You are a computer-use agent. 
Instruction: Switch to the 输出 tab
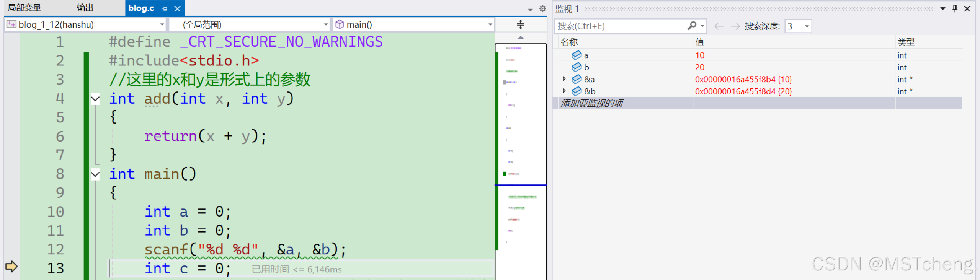(x=85, y=8)
